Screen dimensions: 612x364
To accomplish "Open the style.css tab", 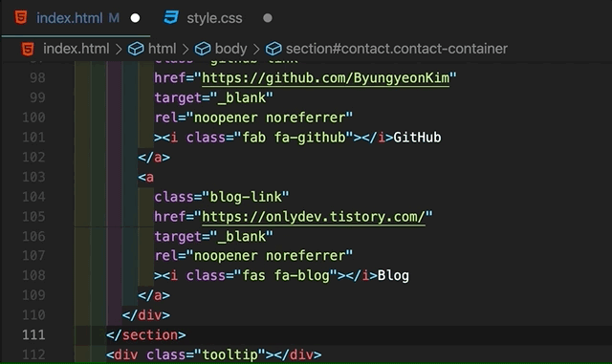I will [214, 18].
